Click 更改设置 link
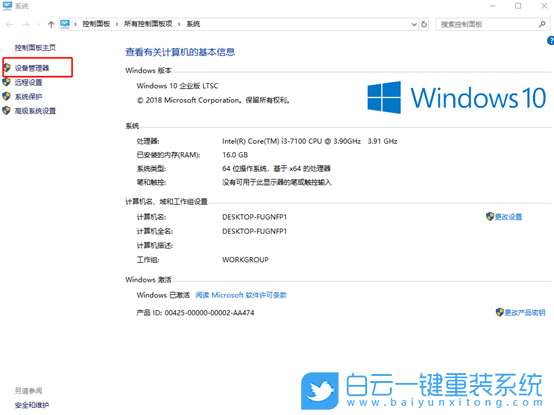The width and height of the screenshot is (554, 415). click(508, 217)
